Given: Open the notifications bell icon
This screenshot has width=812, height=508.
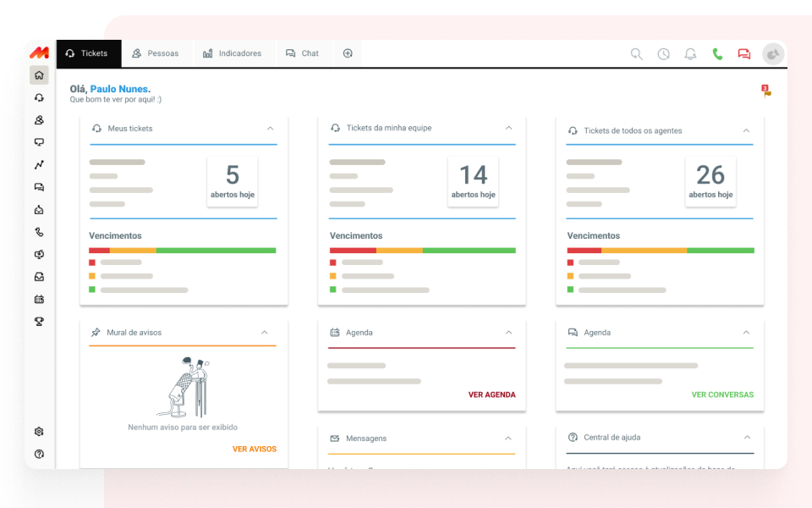Looking at the screenshot, I should pyautogui.click(x=690, y=54).
